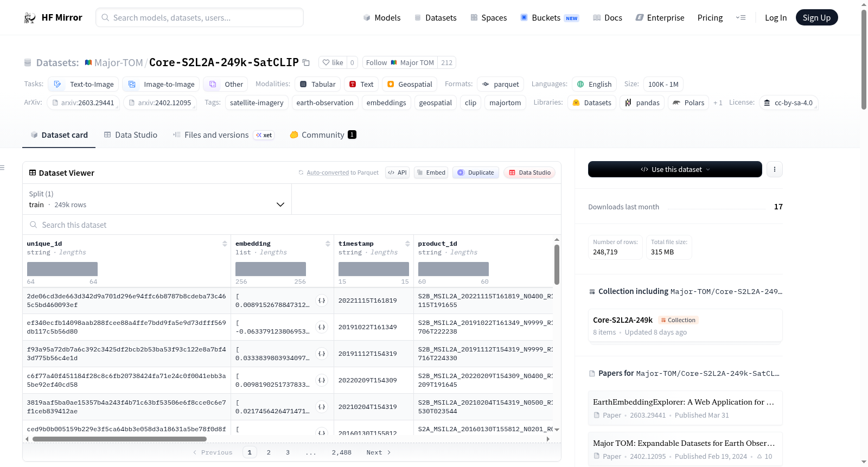
Task: Open Enterprise in navigation
Action: tap(660, 18)
